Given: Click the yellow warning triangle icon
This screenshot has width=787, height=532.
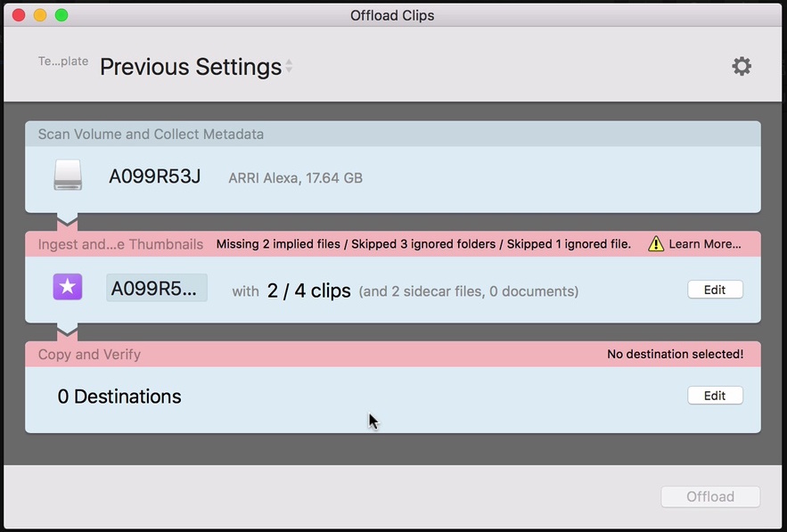Looking at the screenshot, I should point(656,244).
